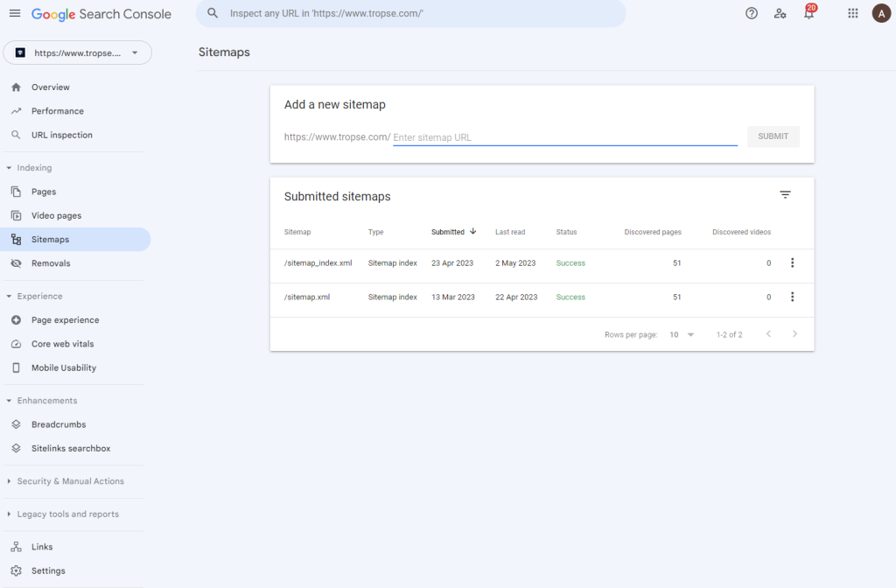Open more options for /sitemap_index.xml
Image resolution: width=896 pixels, height=588 pixels.
(x=792, y=262)
